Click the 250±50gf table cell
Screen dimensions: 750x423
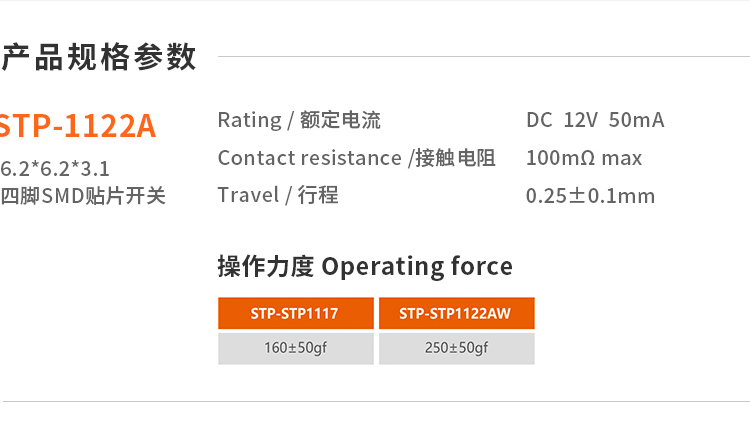coord(456,348)
